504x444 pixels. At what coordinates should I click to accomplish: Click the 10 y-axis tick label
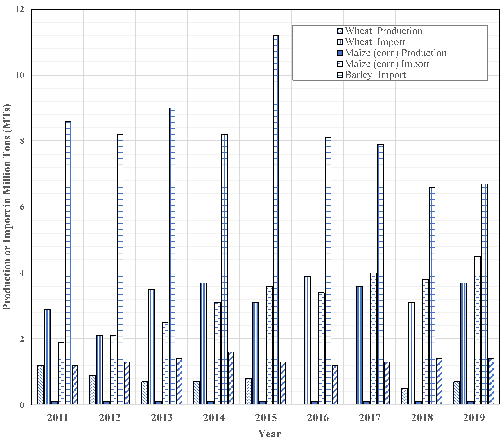pos(20,75)
